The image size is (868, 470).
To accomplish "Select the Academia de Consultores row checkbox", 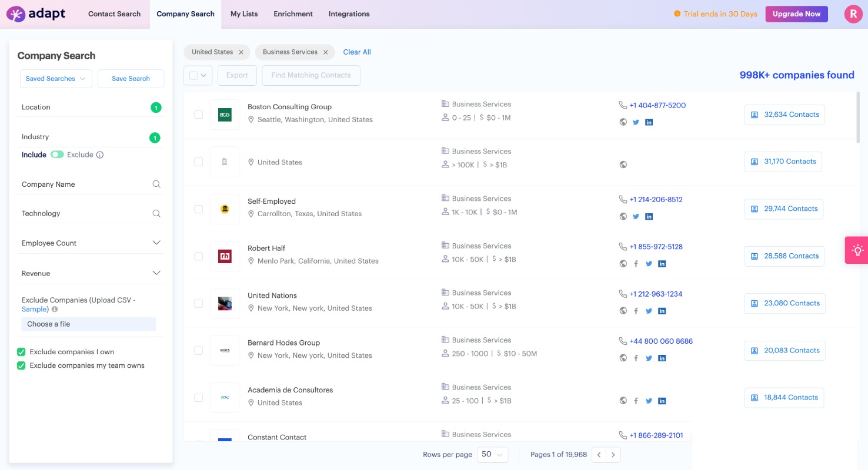I will tap(199, 398).
